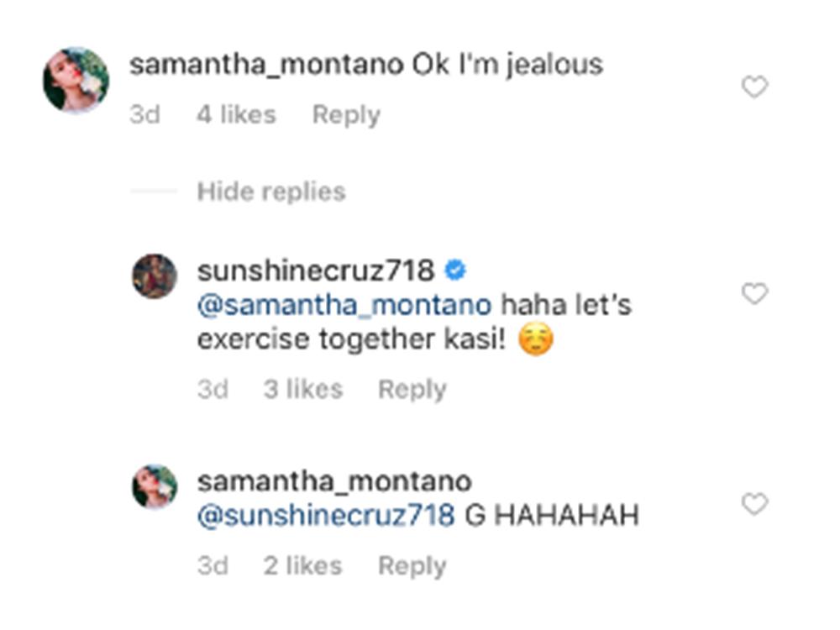Open samantha_montano's avatar on the top comment
This screenshot has height=630, width=840.
click(x=76, y=80)
